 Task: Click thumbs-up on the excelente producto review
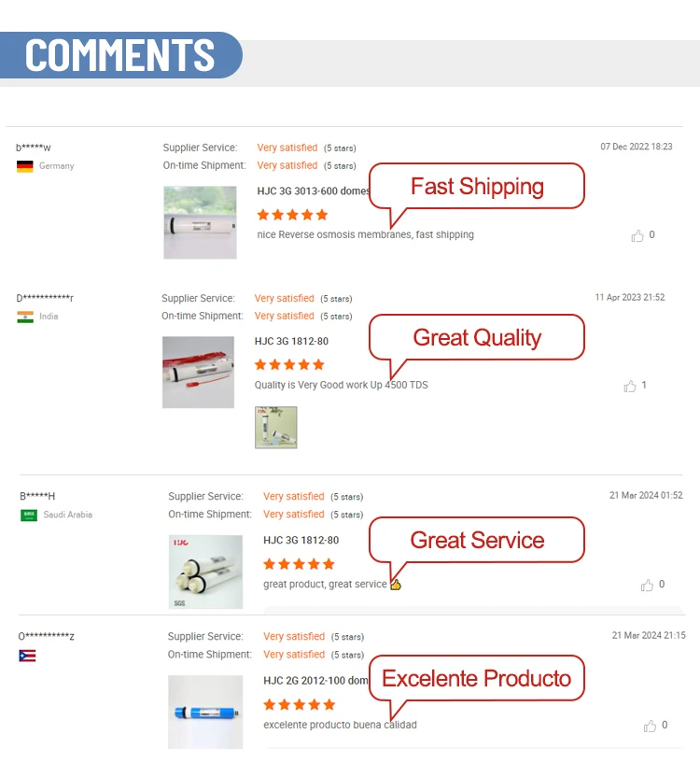pyautogui.click(x=650, y=726)
